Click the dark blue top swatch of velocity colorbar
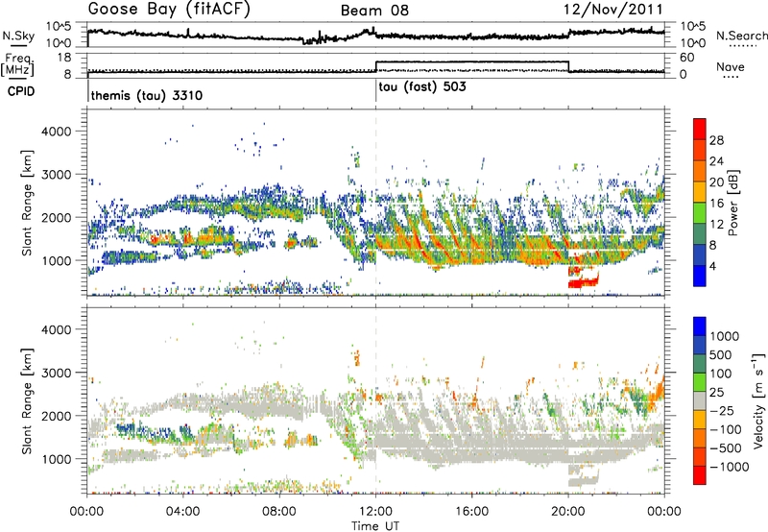Screen dimensions: 768x532 (700, 326)
